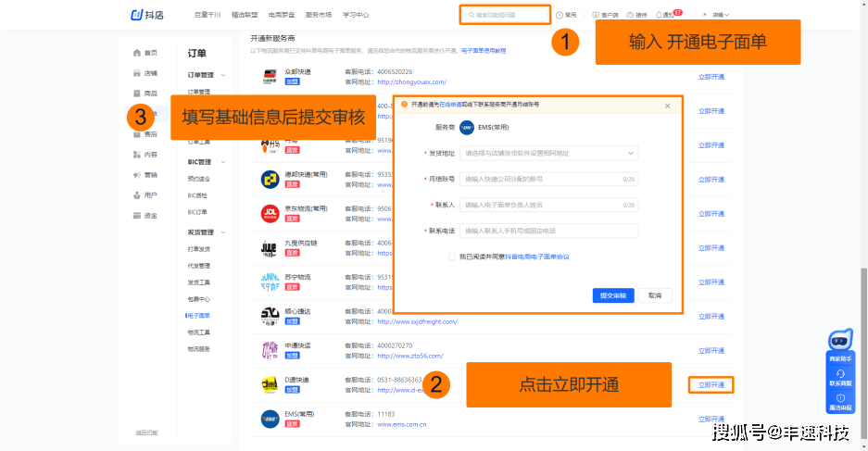Screen dimensions: 868x451
Task: Click the D速快递 logo
Action: click(x=270, y=385)
